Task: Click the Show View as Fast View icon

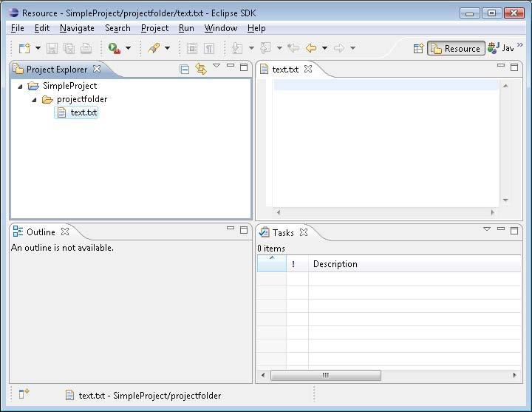Action: point(24,394)
